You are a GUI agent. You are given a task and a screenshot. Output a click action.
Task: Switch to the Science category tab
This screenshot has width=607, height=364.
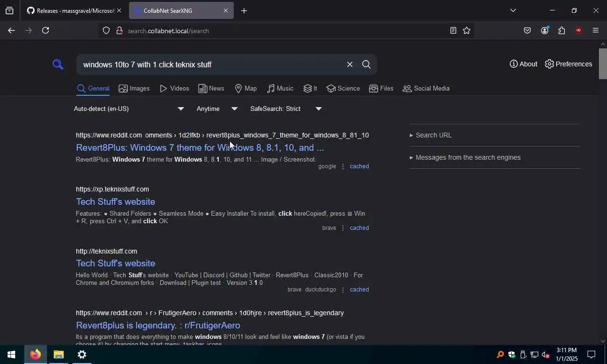[343, 89]
